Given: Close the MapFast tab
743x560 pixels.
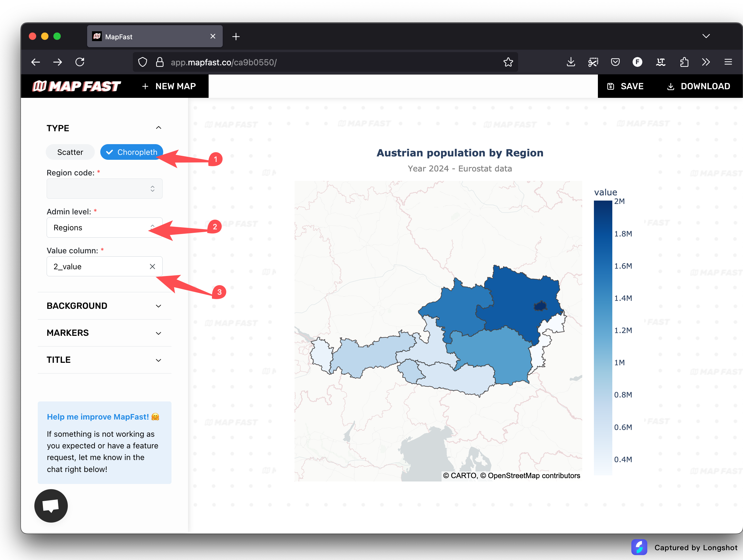Looking at the screenshot, I should (x=213, y=36).
